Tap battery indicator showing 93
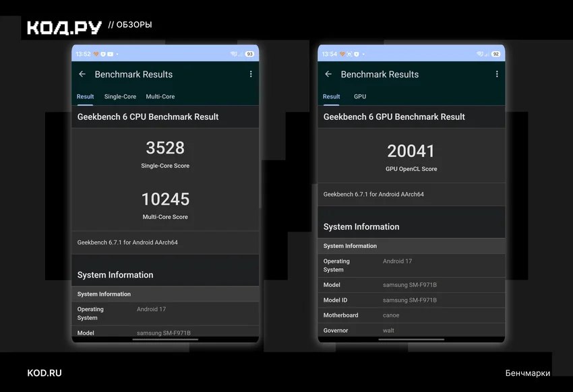This screenshot has height=392, width=573. (x=249, y=54)
